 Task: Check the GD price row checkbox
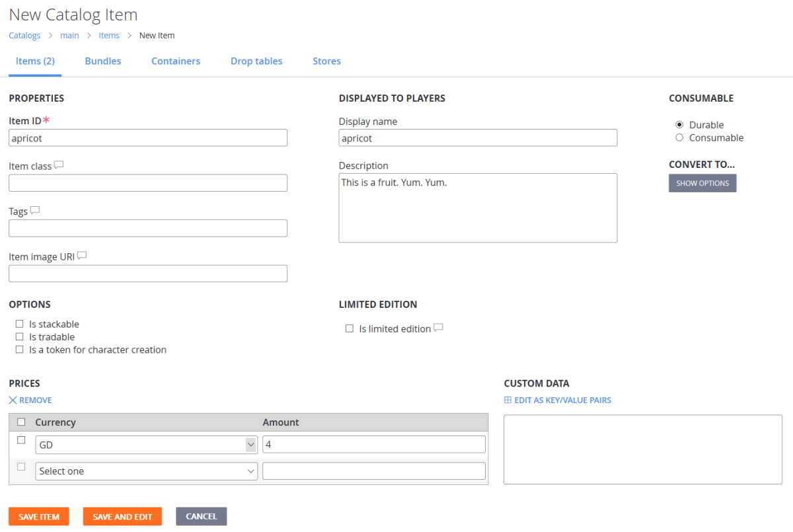click(21, 440)
